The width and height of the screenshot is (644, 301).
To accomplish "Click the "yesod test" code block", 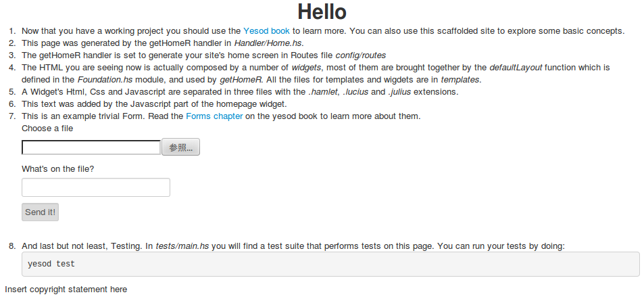I will [x=330, y=264].
